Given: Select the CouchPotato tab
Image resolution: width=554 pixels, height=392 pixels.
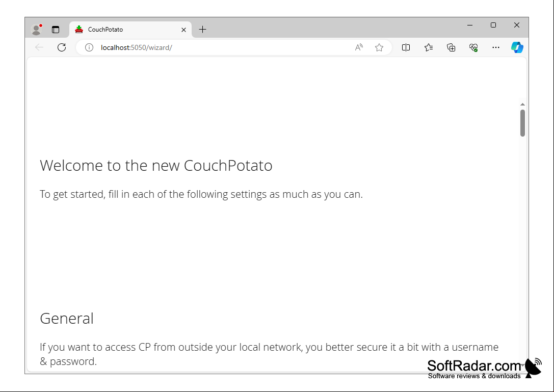Looking at the screenshot, I should pyautogui.click(x=130, y=30).
